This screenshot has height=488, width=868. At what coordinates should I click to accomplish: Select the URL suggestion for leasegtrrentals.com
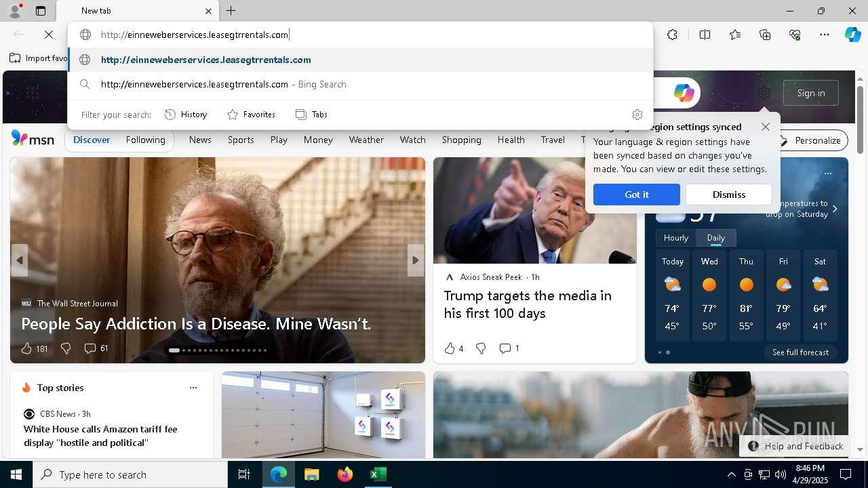tap(361, 60)
